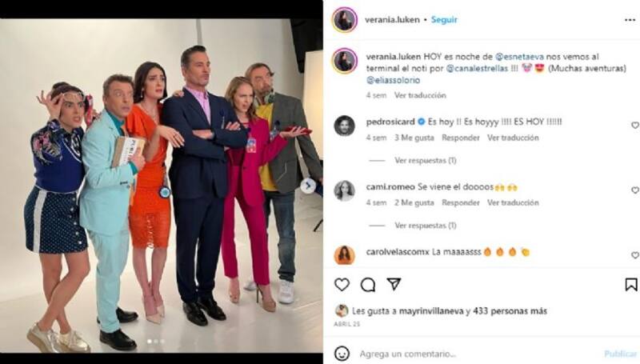Show translation of the post caption
The image size is (640, 364).
click(x=420, y=95)
